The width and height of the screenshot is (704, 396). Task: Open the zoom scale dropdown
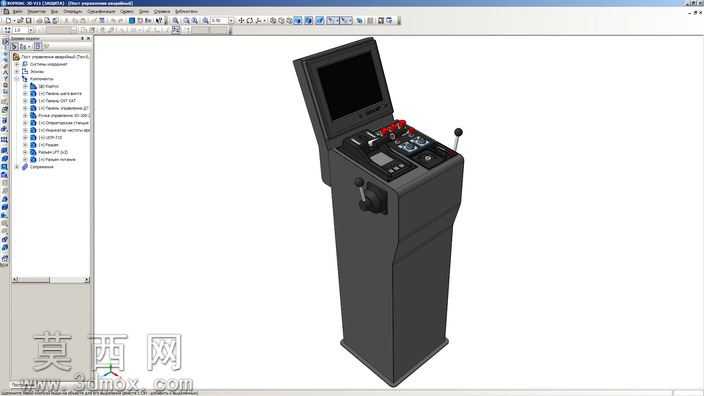pyautogui.click(x=231, y=21)
